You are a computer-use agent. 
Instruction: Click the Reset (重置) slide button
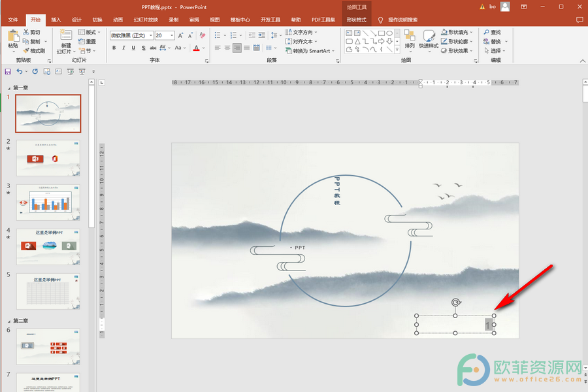tap(88, 42)
